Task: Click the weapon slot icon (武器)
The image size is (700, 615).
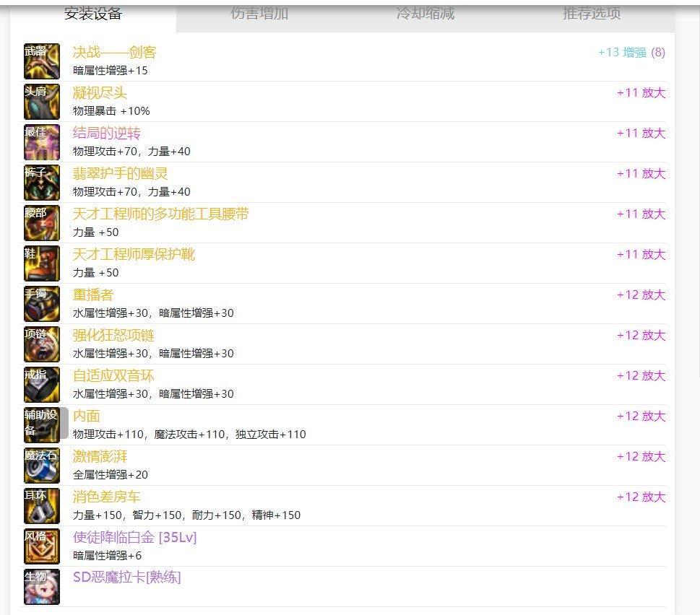Action: click(42, 61)
